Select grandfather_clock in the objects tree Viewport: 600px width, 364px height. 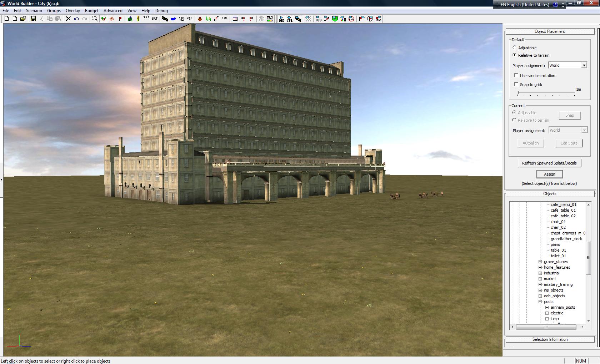click(566, 239)
